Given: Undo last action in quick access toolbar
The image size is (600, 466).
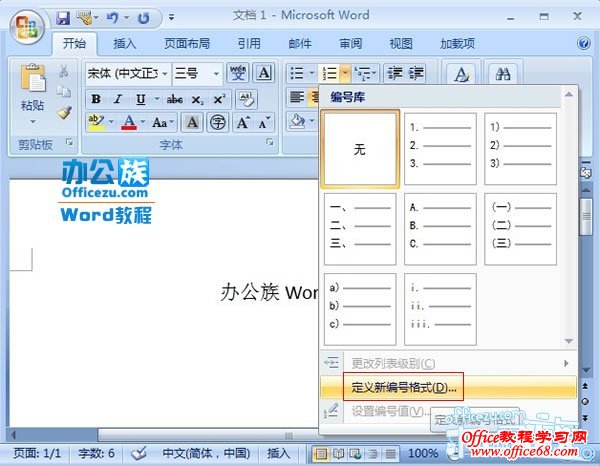Looking at the screenshot, I should (x=112, y=18).
